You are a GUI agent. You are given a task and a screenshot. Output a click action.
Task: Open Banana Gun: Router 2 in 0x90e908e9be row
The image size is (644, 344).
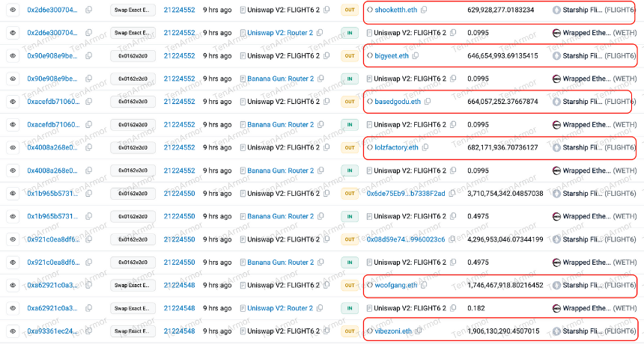(281, 79)
